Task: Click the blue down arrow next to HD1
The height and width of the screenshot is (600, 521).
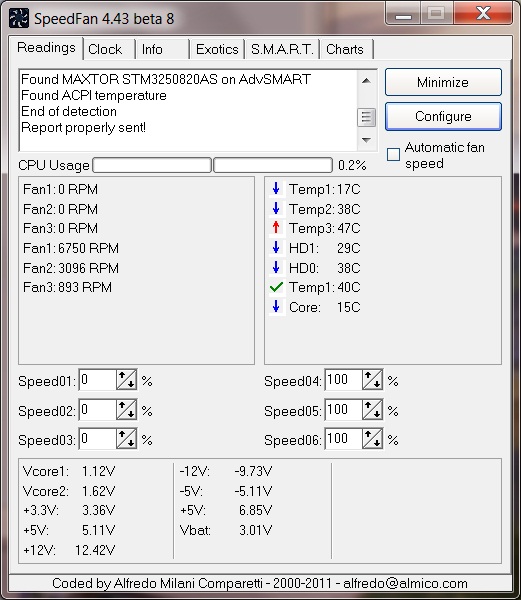Action: pyautogui.click(x=276, y=248)
